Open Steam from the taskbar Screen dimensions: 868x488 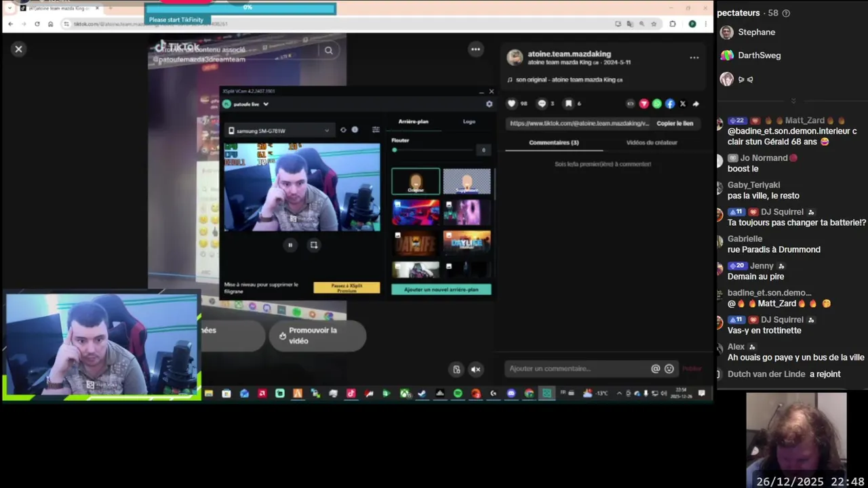coord(422,393)
